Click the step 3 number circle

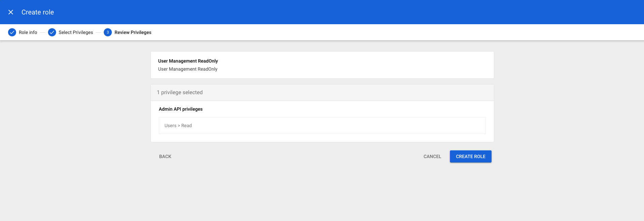[x=108, y=32]
